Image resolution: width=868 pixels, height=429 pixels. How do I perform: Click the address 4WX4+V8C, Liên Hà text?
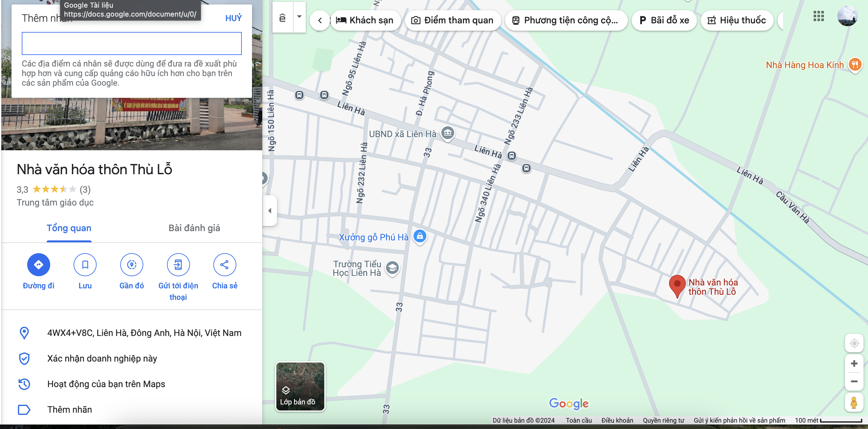(144, 333)
